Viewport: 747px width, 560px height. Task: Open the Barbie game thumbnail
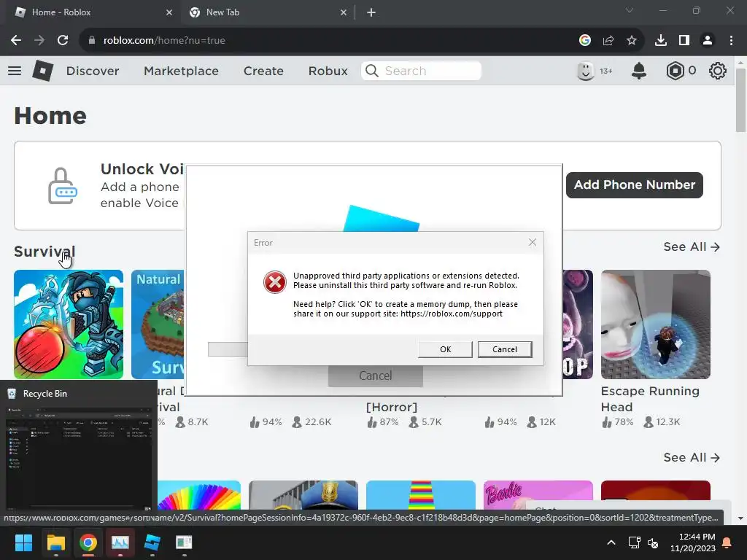[x=538, y=495]
